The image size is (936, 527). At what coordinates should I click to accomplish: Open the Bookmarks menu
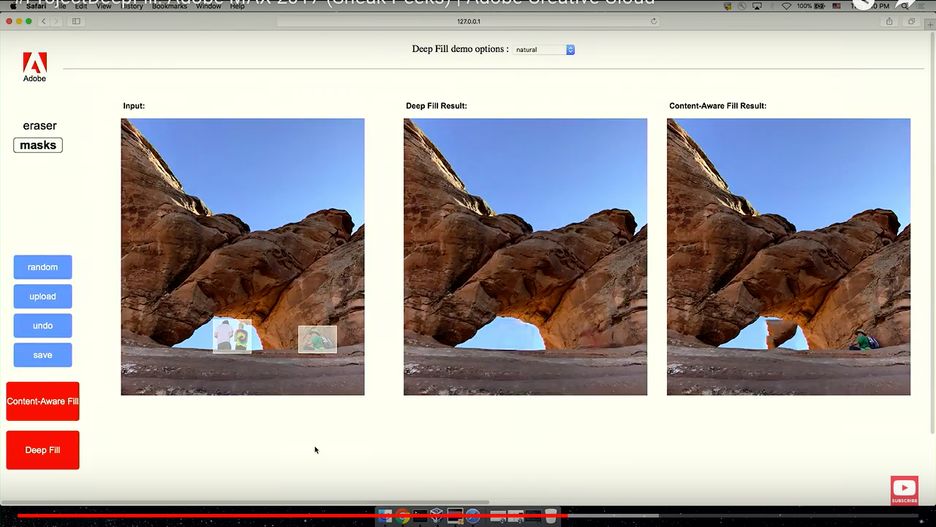coord(168,7)
